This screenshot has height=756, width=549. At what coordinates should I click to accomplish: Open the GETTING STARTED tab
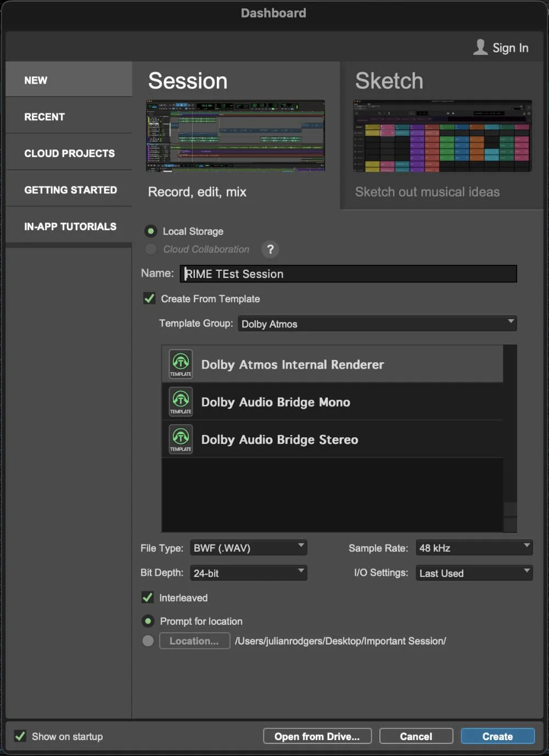pyautogui.click(x=69, y=190)
